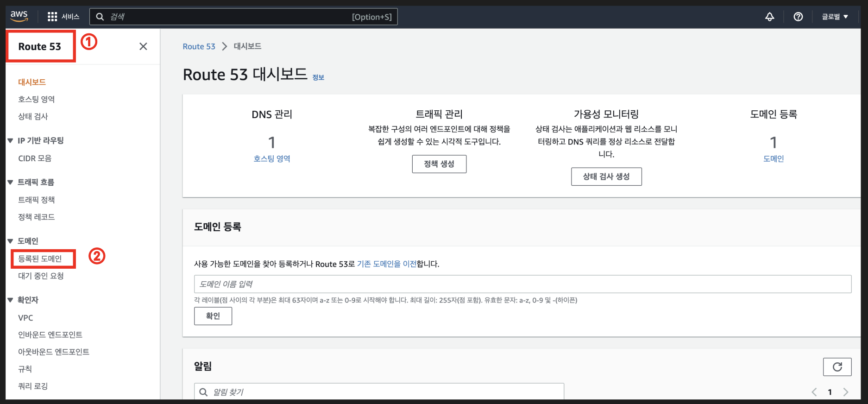This screenshot has width=868, height=404.
Task: Open 등록된 도메인 in the sidebar
Action: point(40,259)
